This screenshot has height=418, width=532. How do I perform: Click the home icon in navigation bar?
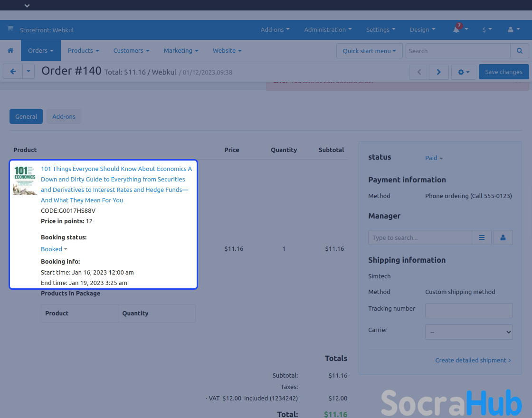coord(10,50)
